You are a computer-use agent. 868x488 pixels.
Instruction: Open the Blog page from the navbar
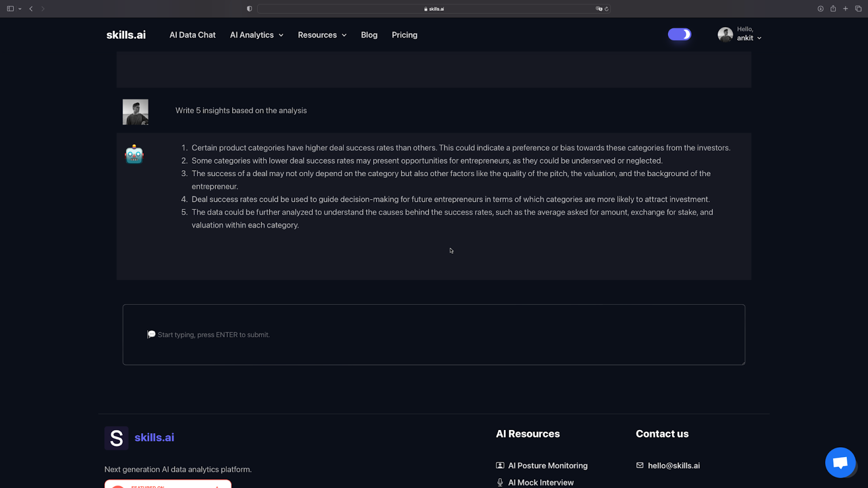click(369, 35)
